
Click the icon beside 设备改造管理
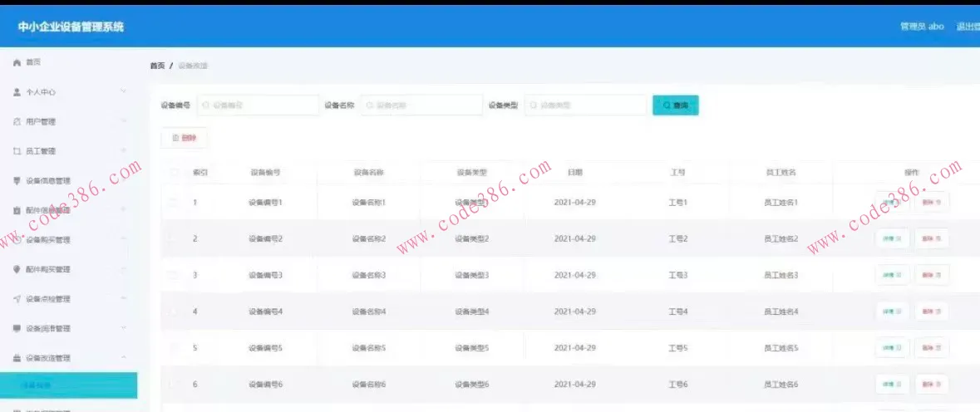click(17, 358)
